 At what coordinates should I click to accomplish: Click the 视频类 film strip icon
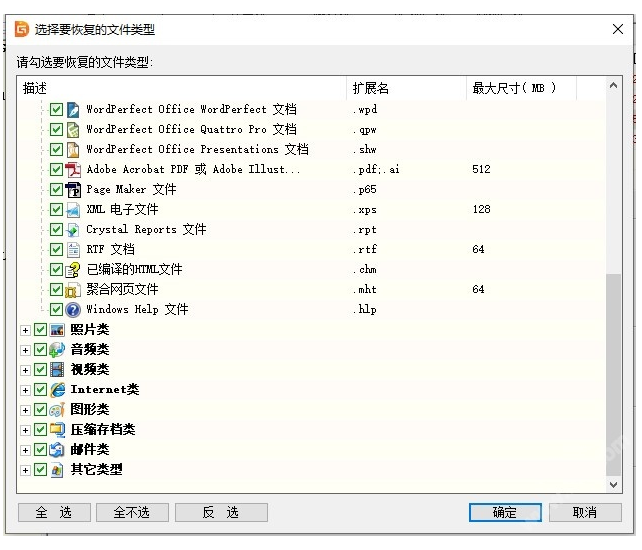tap(57, 370)
